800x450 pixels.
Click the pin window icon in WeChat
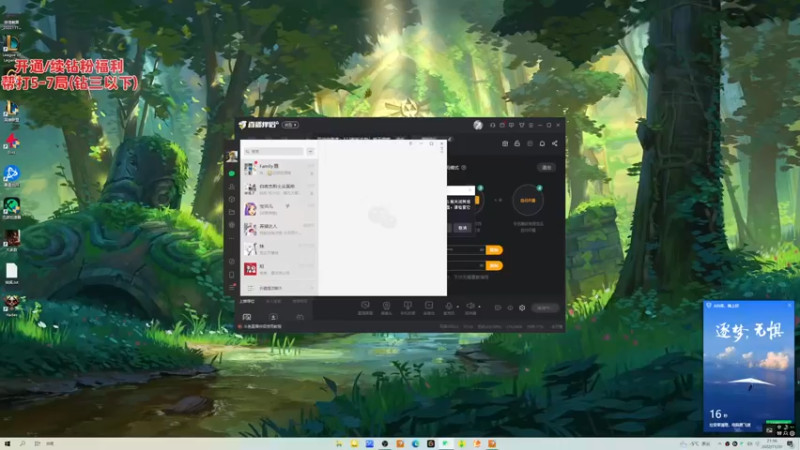click(x=410, y=144)
